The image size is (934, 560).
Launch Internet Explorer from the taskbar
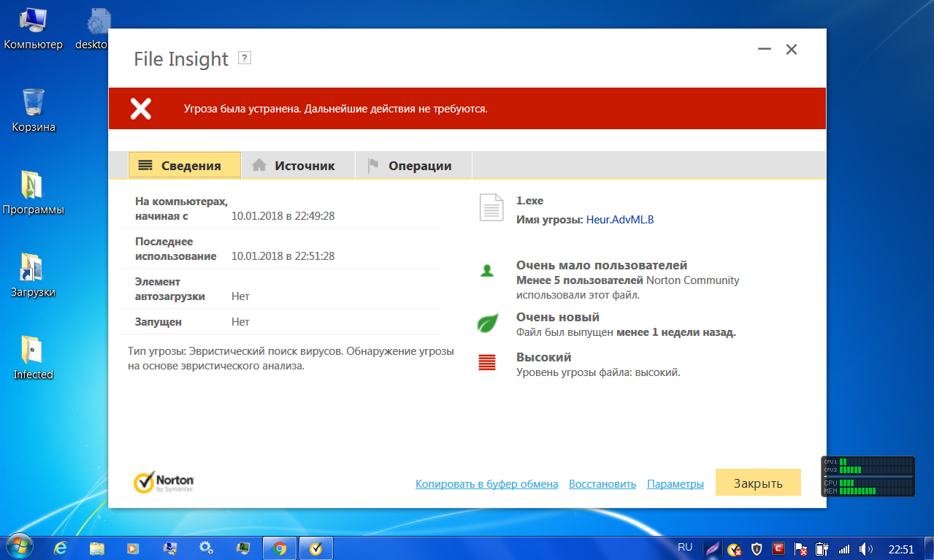coord(61,548)
